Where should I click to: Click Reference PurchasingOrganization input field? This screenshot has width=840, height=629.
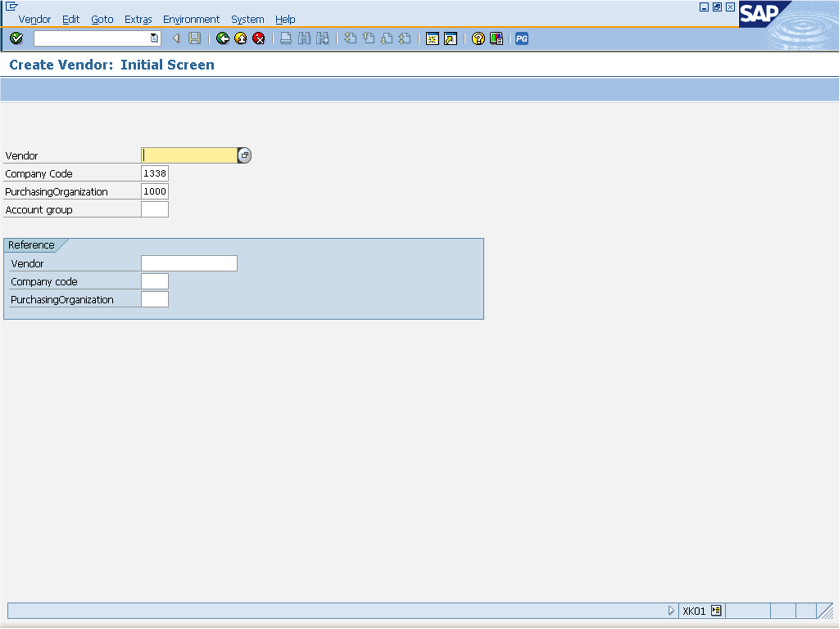click(x=155, y=300)
